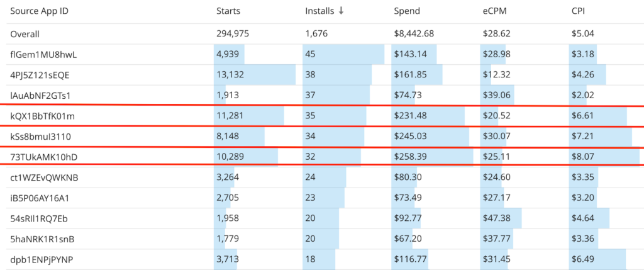Click the $47.38 eCPM cell
This screenshot has width=644, height=270.
(495, 218)
